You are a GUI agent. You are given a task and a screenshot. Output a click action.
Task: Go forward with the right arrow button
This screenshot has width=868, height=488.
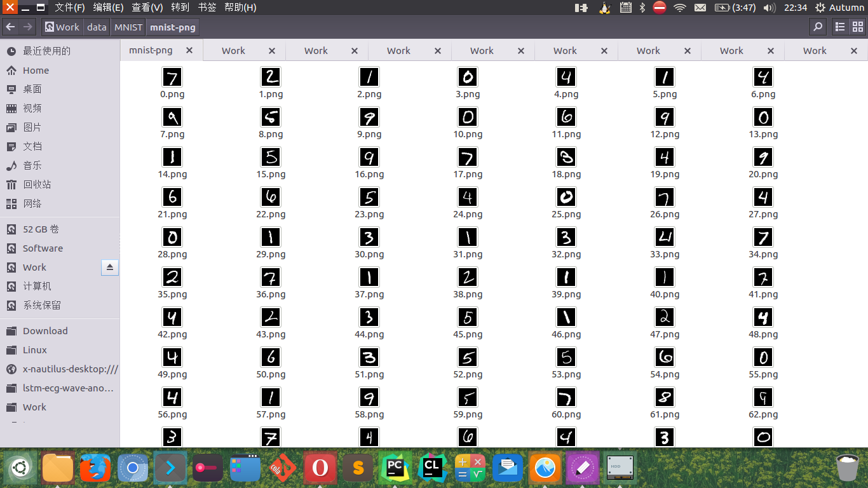pos(27,27)
